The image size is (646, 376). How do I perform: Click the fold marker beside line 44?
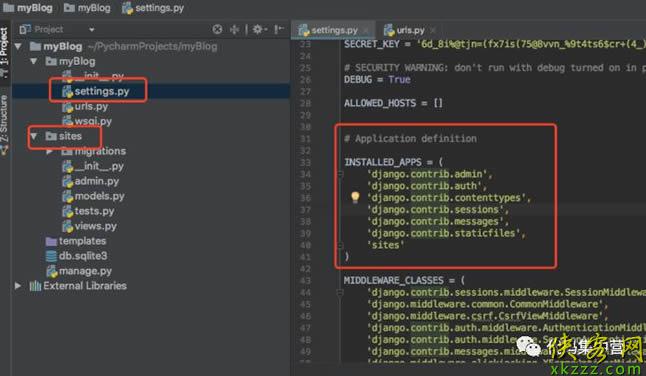pyautogui.click(x=340, y=292)
